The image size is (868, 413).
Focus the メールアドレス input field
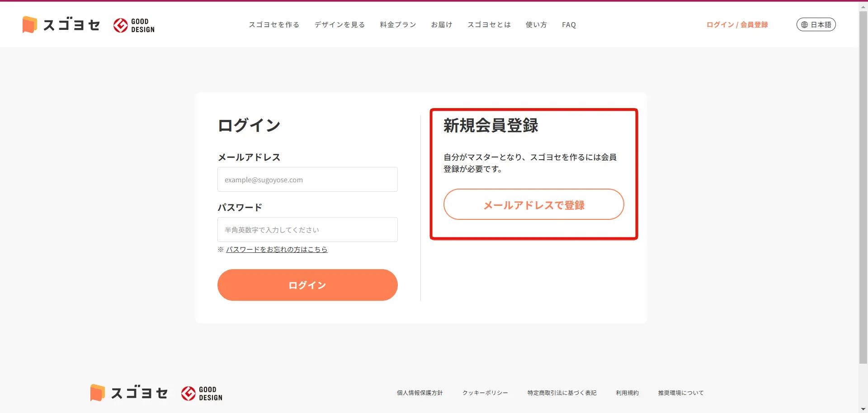307,180
